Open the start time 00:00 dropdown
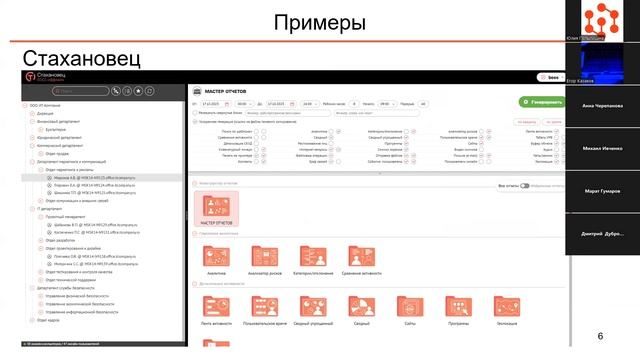Viewport: 640px width, 360px height. 244,104
